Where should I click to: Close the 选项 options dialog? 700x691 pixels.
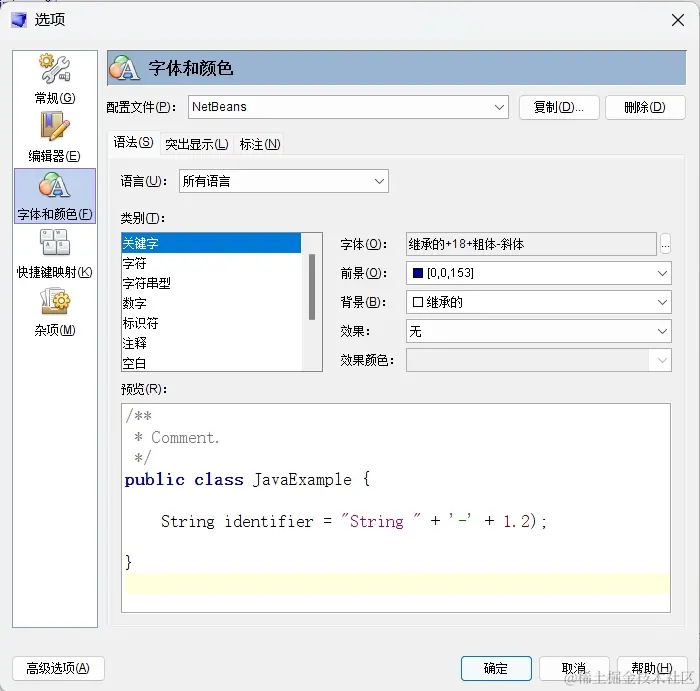click(x=678, y=20)
